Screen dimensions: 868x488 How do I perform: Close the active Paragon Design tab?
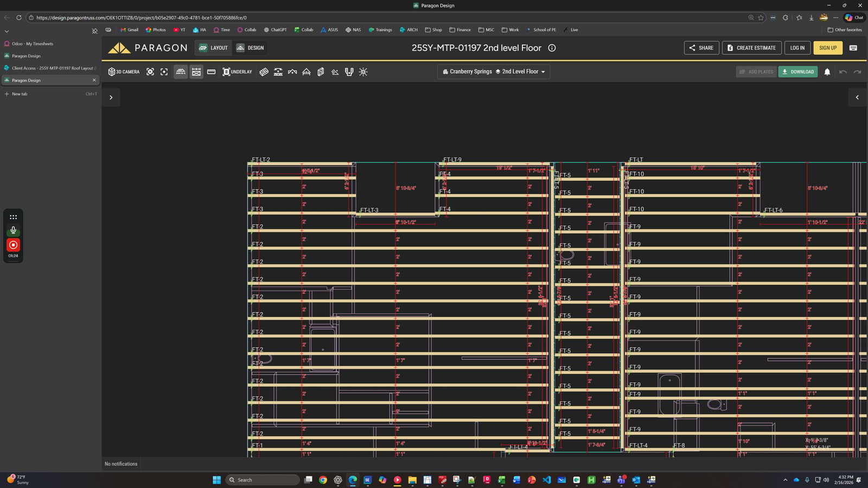pyautogui.click(x=94, y=80)
